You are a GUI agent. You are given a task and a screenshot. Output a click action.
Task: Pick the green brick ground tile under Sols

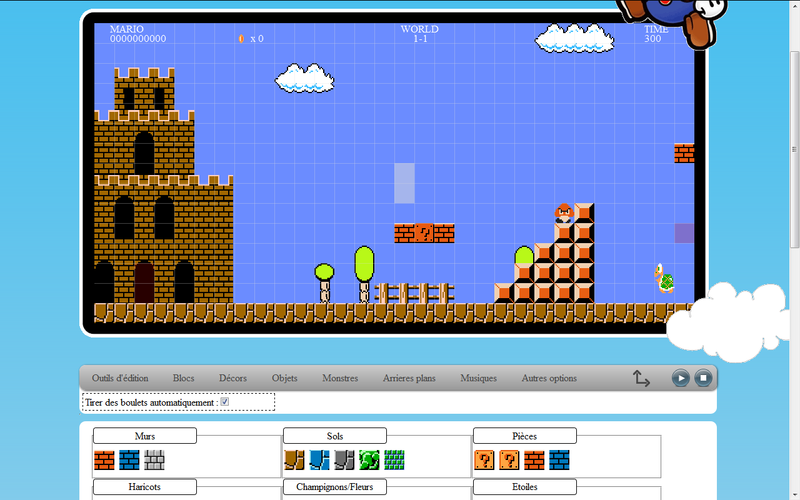pos(394,460)
